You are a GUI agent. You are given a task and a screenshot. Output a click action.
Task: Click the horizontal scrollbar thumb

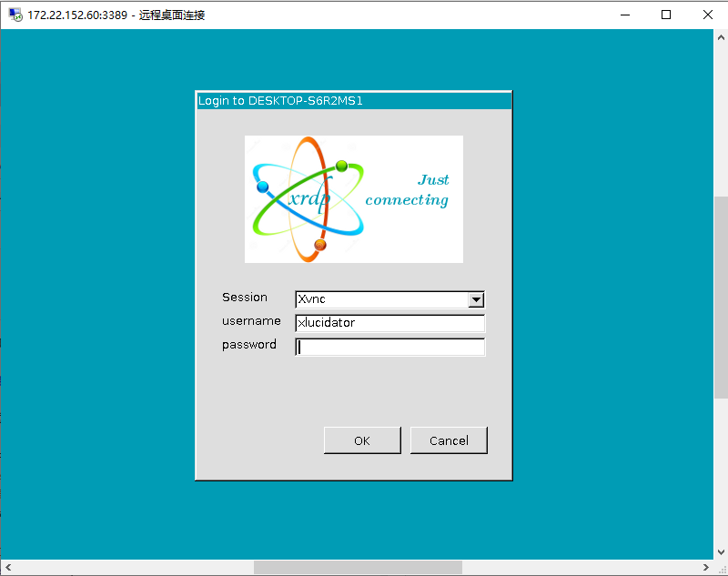[x=358, y=567]
